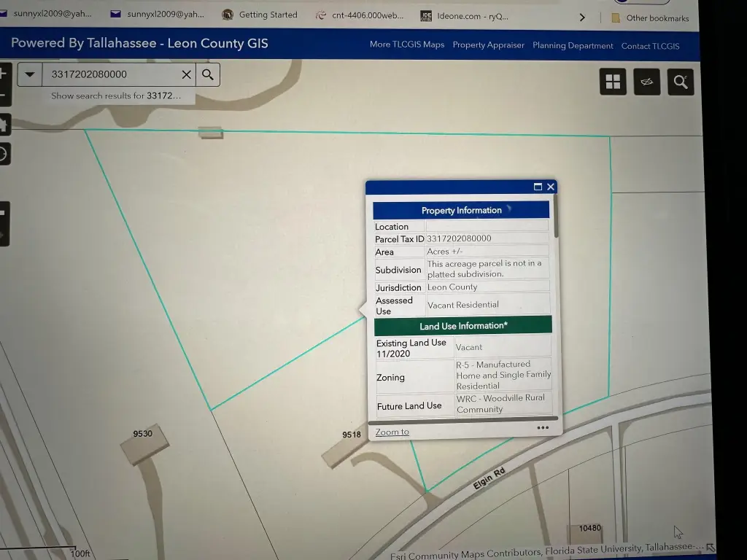Open the Property Appraiser header link
This screenshot has width=747, height=560.
488,45
